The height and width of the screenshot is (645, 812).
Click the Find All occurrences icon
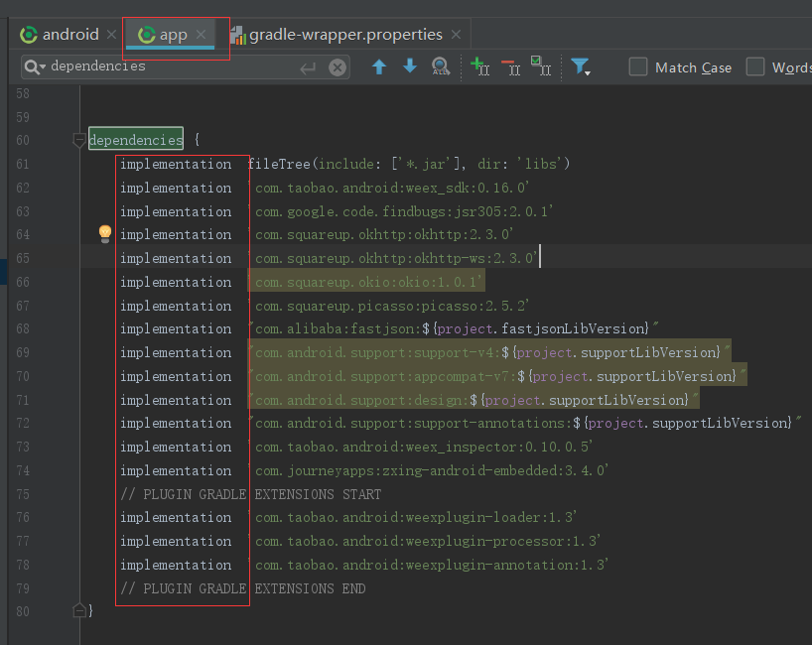click(440, 66)
